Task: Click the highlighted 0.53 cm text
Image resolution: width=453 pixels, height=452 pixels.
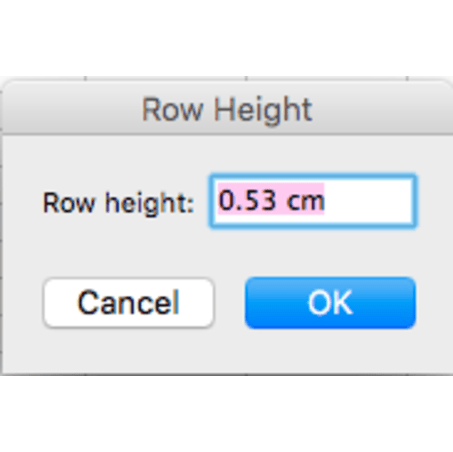Action: pyautogui.click(x=271, y=201)
